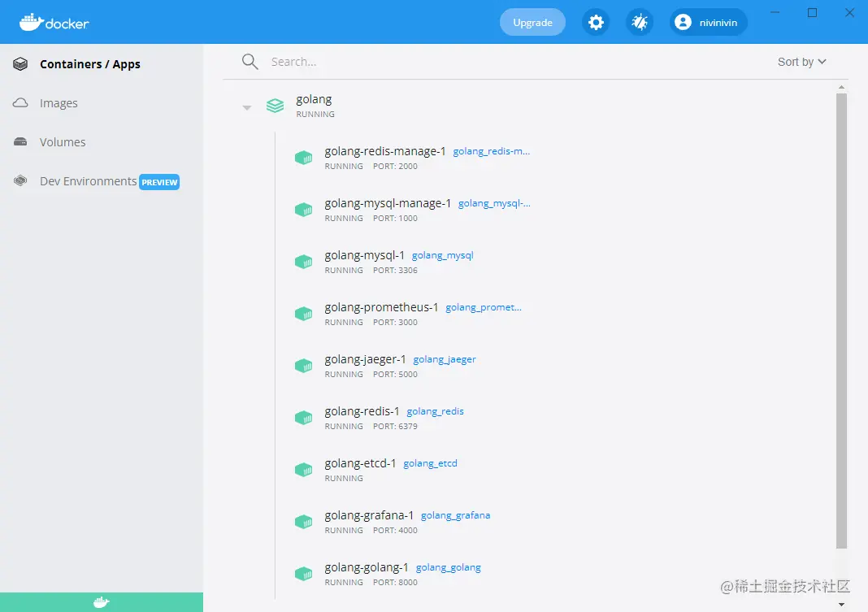This screenshot has width=868, height=612.
Task: Click scrollbar up arrow
Action: coord(841,87)
